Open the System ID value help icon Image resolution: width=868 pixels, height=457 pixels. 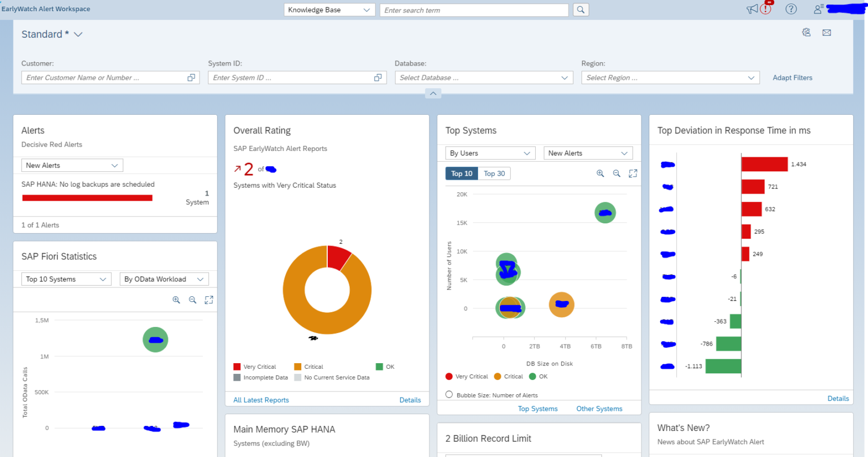tap(377, 77)
